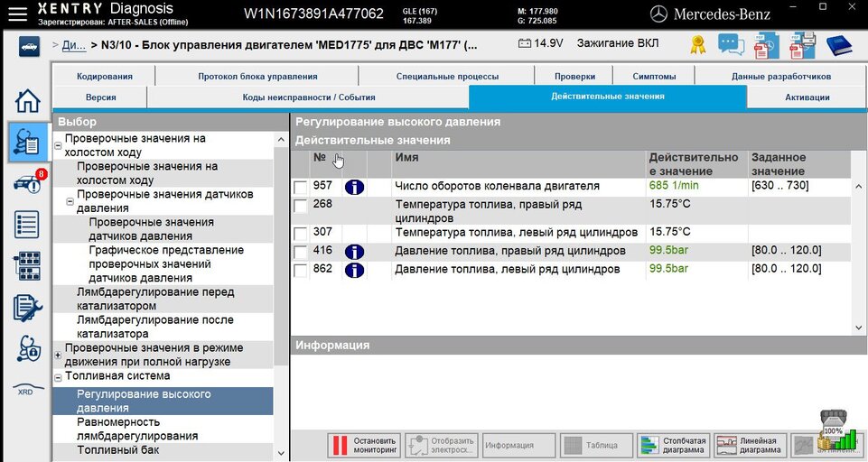Open the chat messages icon in the header
The width and height of the screenshot is (868, 462).
pos(731,45)
